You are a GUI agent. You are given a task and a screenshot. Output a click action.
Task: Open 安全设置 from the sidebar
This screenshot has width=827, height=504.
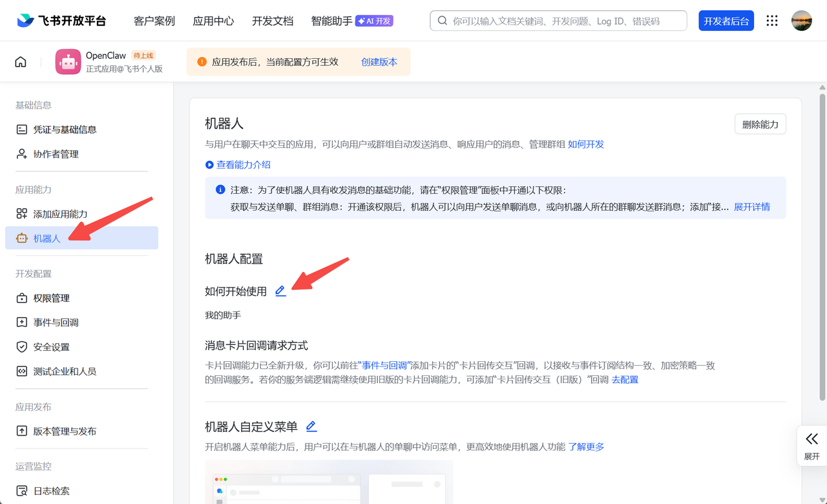click(50, 346)
